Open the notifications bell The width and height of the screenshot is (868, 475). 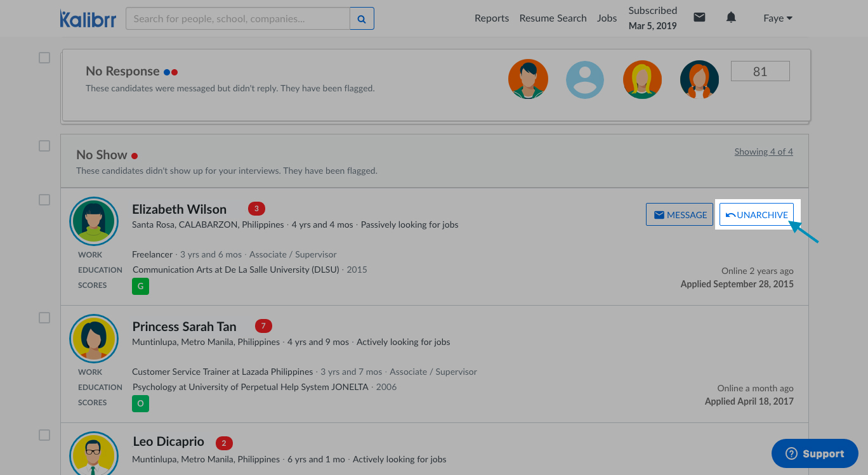[731, 18]
